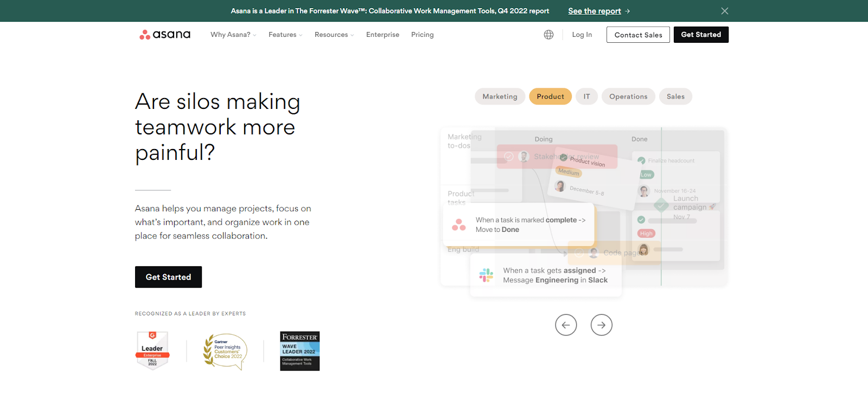This screenshot has height=401, width=868.
Task: Click the Slack icon in the automation card
Action: (486, 275)
